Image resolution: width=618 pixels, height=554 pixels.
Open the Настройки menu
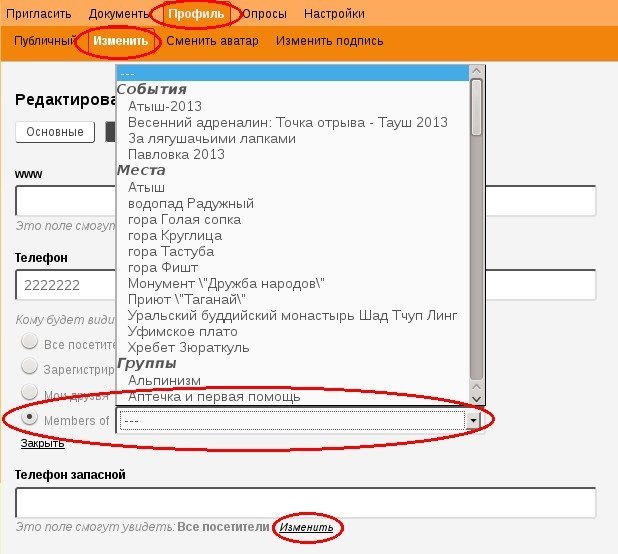[x=334, y=14]
